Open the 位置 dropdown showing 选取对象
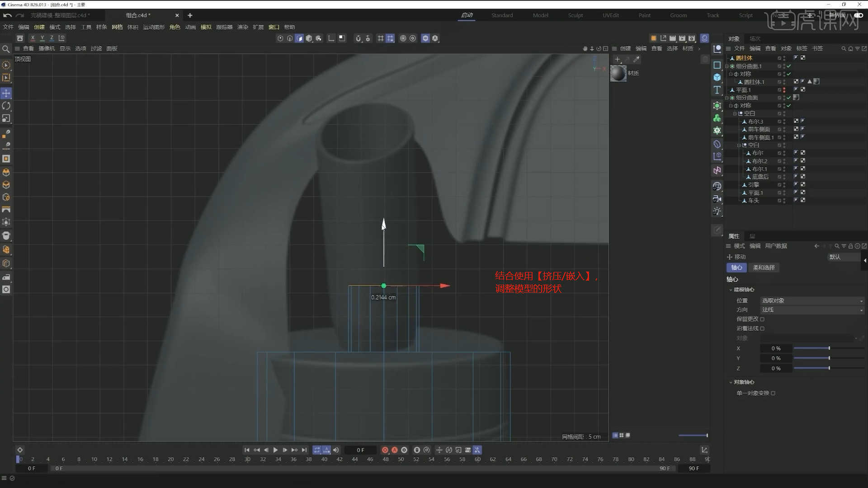 tap(812, 300)
